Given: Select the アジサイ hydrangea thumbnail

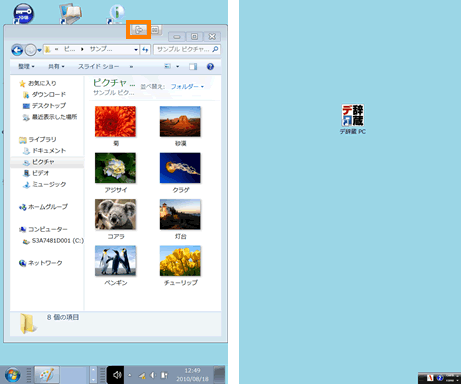Looking at the screenshot, I should [x=115, y=168].
